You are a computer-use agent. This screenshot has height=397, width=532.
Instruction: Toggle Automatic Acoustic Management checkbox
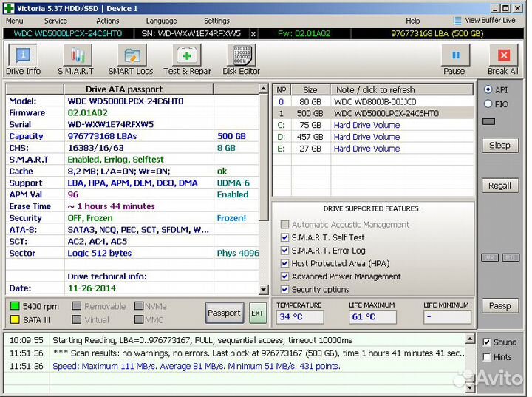click(284, 225)
